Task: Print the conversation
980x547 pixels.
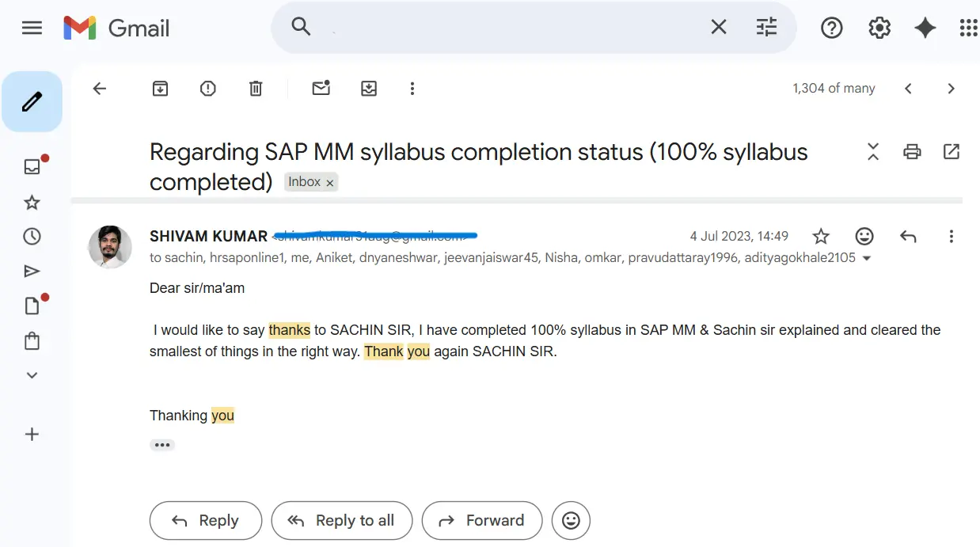Action: [x=912, y=151]
